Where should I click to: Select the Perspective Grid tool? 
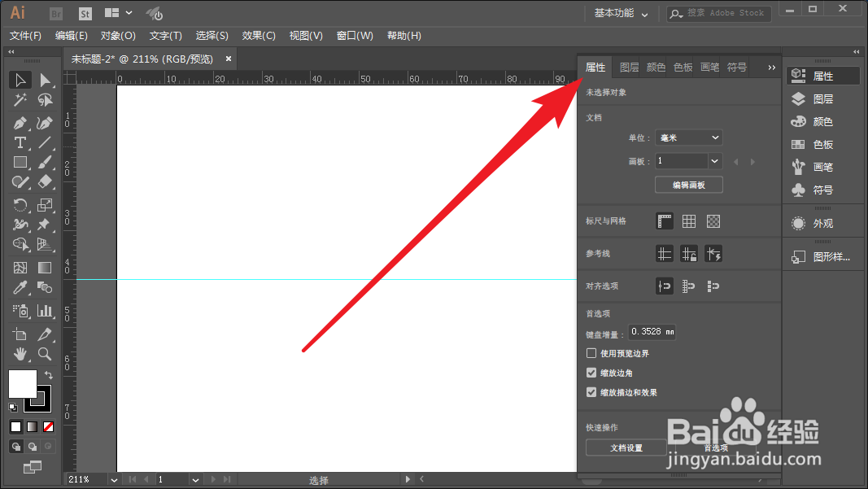tap(45, 244)
